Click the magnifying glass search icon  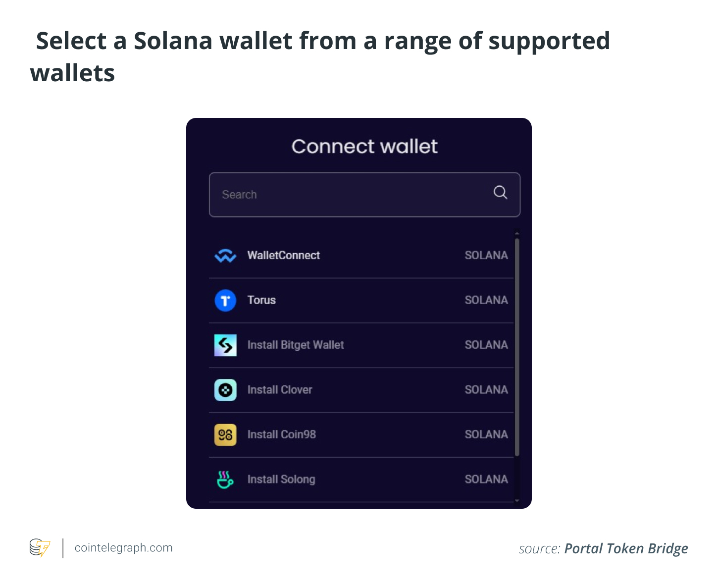500,193
